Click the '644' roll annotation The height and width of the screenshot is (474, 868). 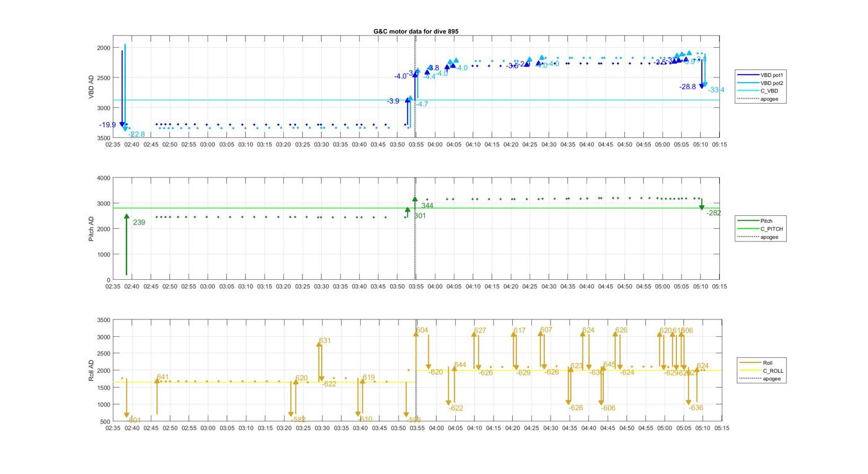(460, 365)
